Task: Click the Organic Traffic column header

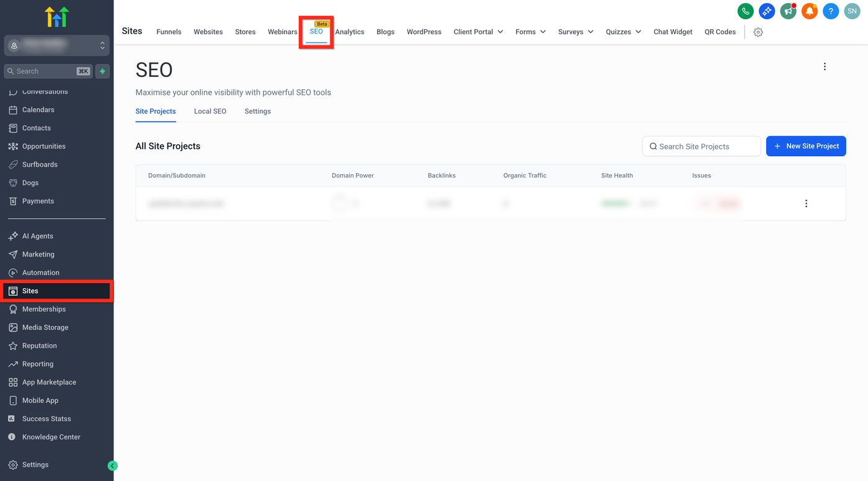Action: 525,175
